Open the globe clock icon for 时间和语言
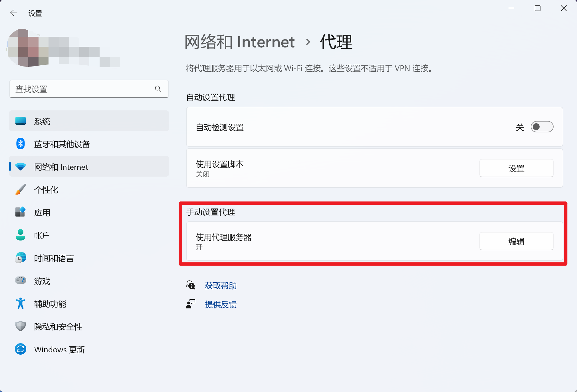The width and height of the screenshot is (577, 392). (x=21, y=258)
